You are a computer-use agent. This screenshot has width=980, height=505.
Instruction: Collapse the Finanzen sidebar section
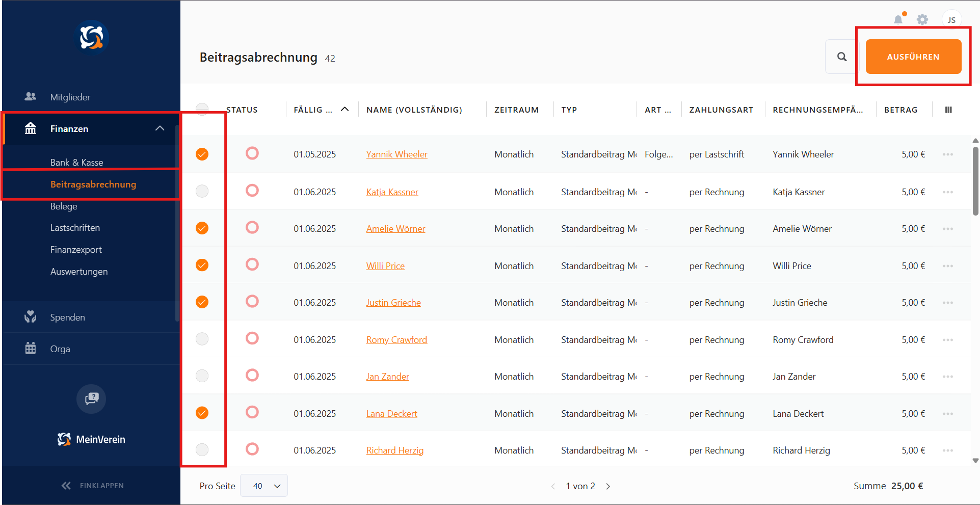pos(160,128)
